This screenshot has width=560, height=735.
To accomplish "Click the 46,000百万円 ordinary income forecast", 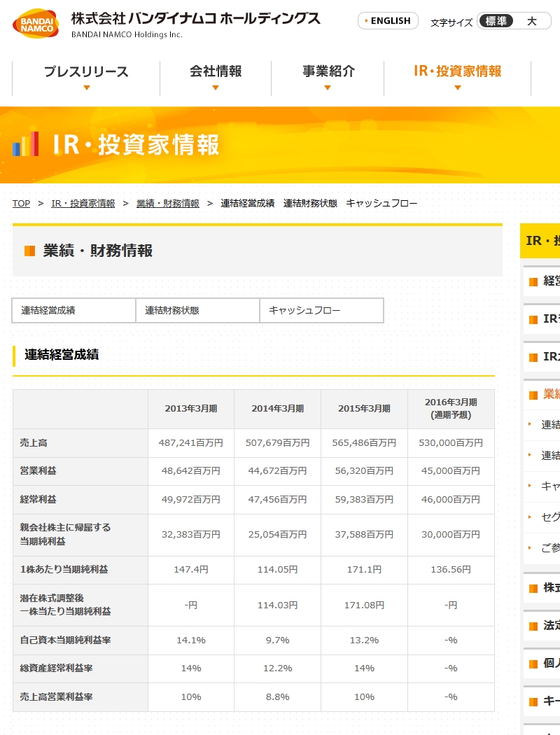I will (451, 500).
